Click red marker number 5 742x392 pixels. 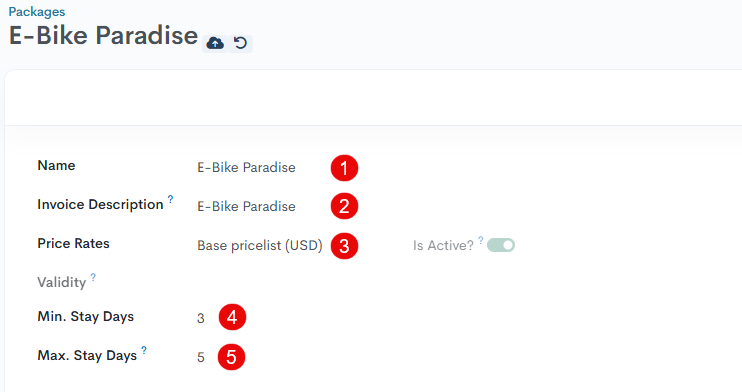[231, 357]
